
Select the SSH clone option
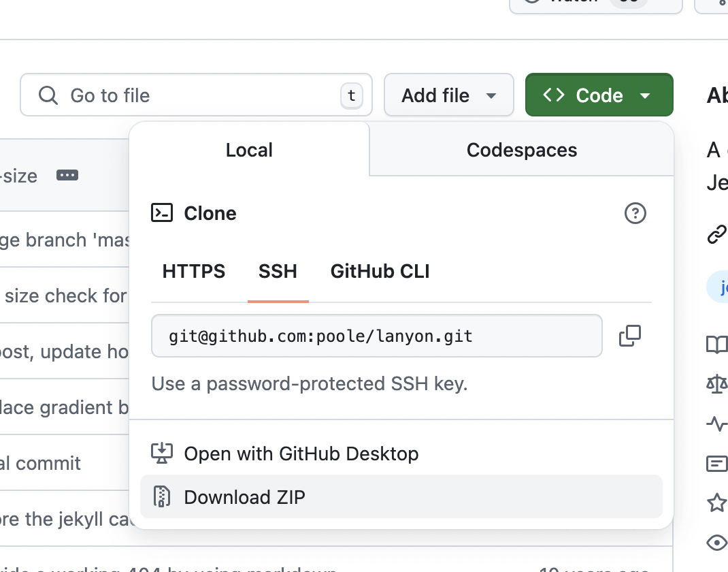coord(278,272)
